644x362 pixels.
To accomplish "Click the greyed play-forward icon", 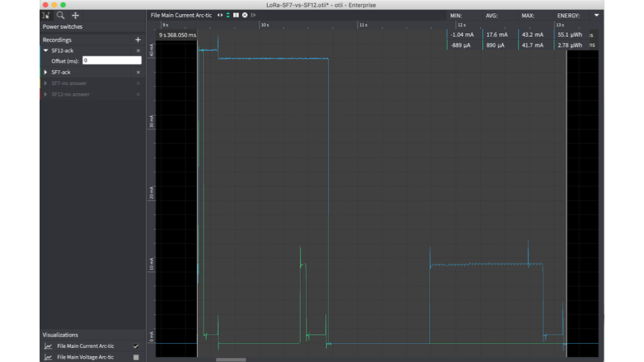I will click(254, 15).
